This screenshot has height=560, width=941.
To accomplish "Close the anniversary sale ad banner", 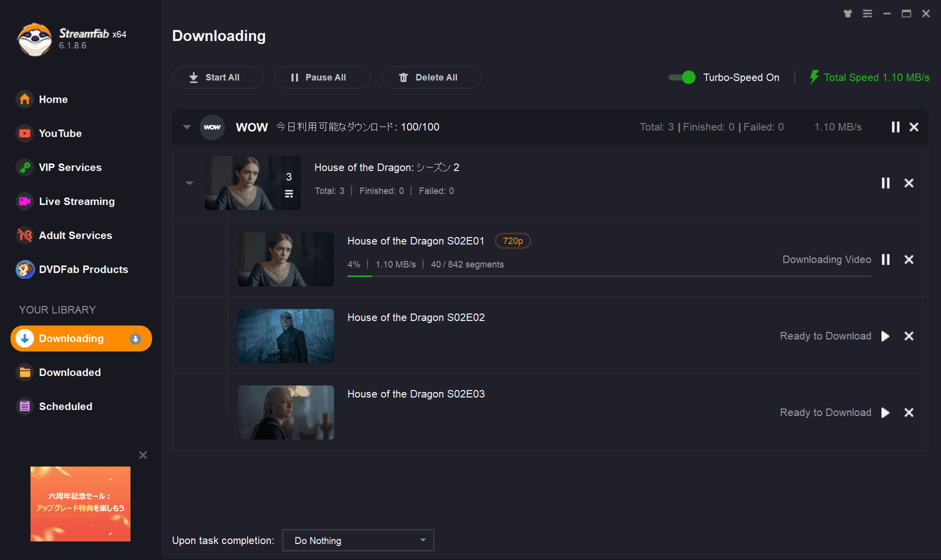I will point(143,455).
